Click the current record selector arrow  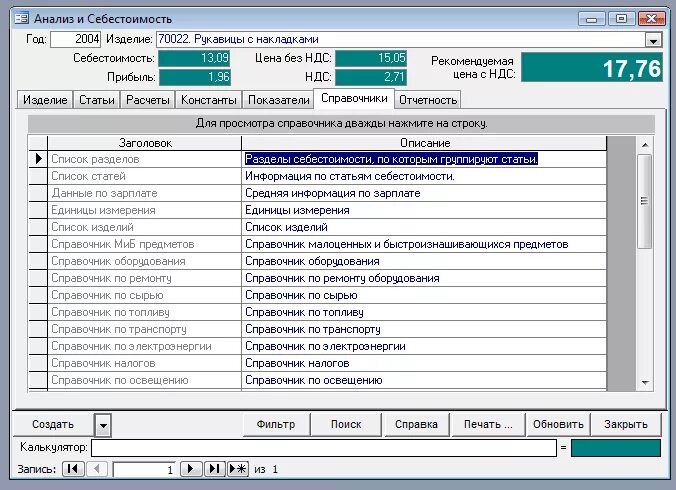coord(38,159)
